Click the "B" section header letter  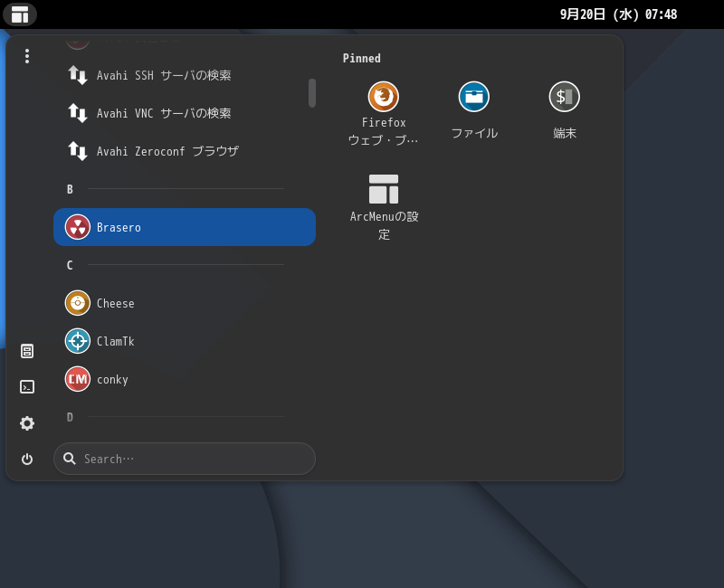(70, 189)
